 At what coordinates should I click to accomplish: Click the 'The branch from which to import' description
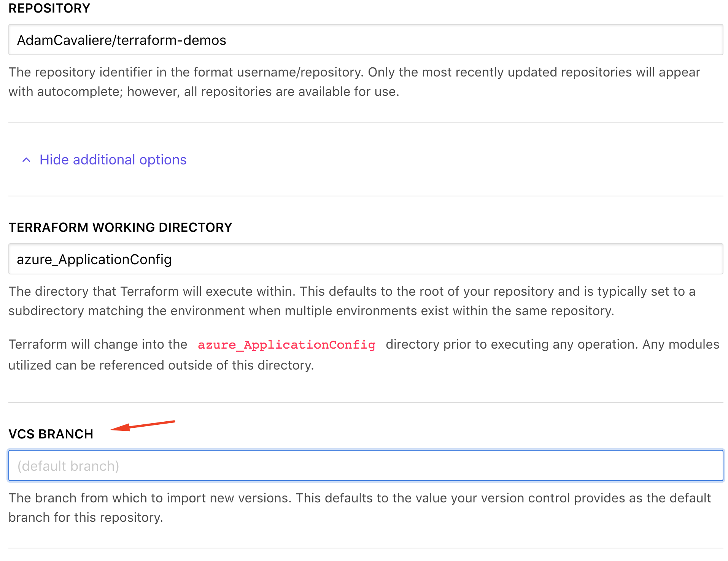point(359,498)
